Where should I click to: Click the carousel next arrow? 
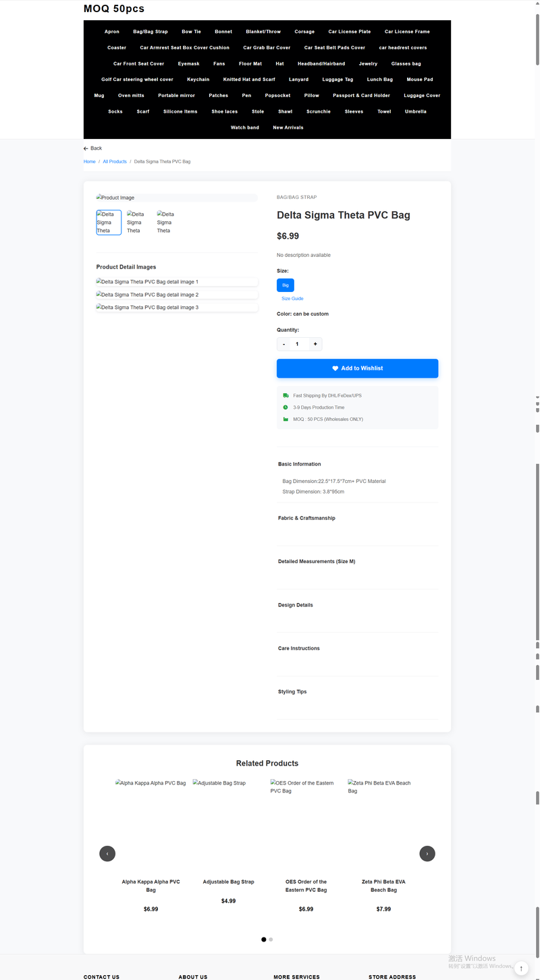point(427,853)
